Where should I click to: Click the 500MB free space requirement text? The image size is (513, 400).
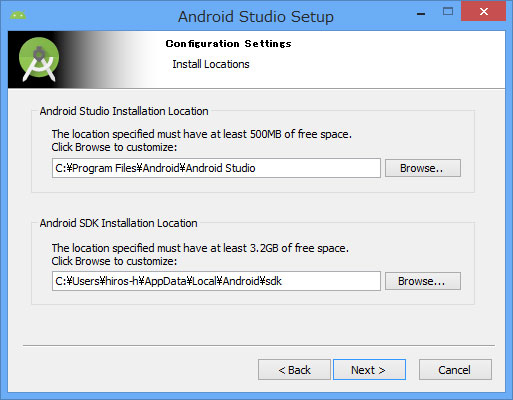(201, 134)
